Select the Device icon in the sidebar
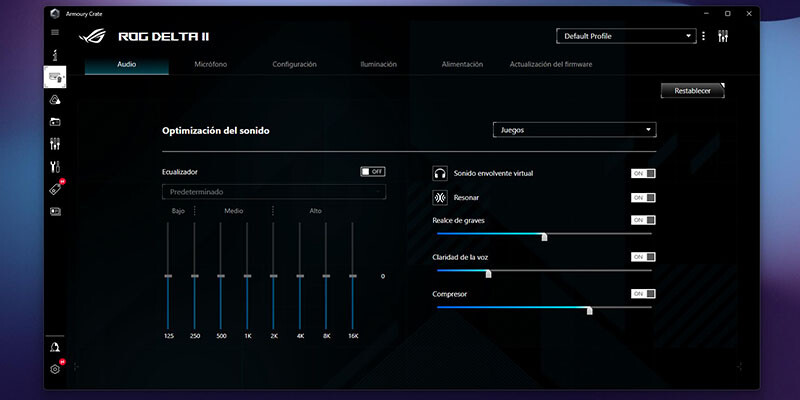The width and height of the screenshot is (800, 400). point(55,77)
